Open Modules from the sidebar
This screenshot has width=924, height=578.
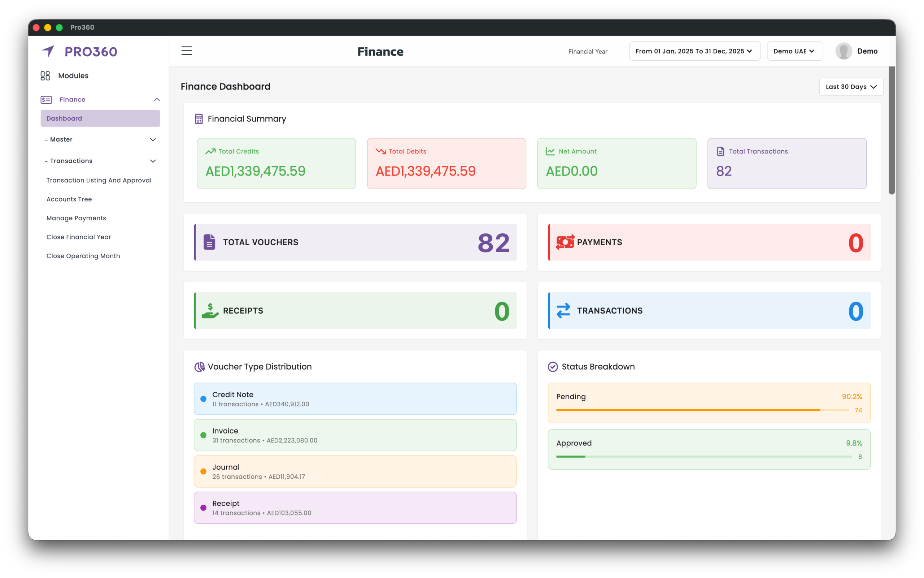click(x=73, y=76)
